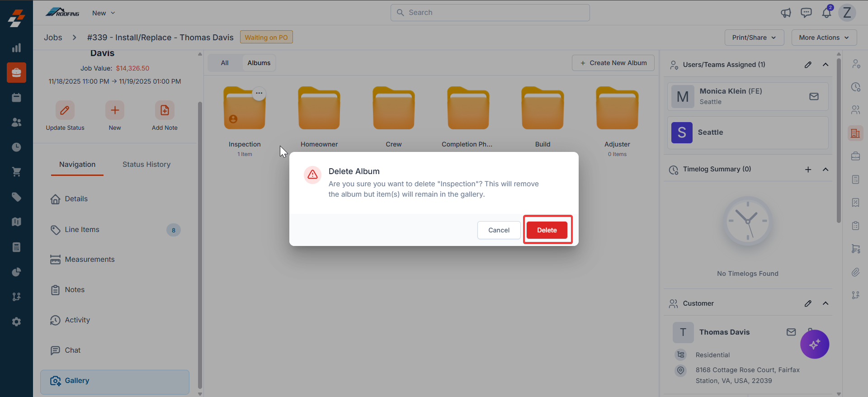This screenshot has height=397, width=868.
Task: Open the calculator icon in left sidebar
Action: tap(16, 247)
